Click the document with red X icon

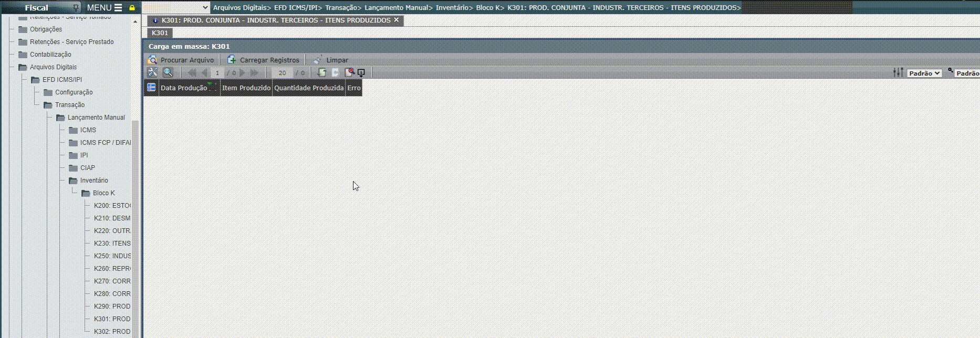point(349,72)
